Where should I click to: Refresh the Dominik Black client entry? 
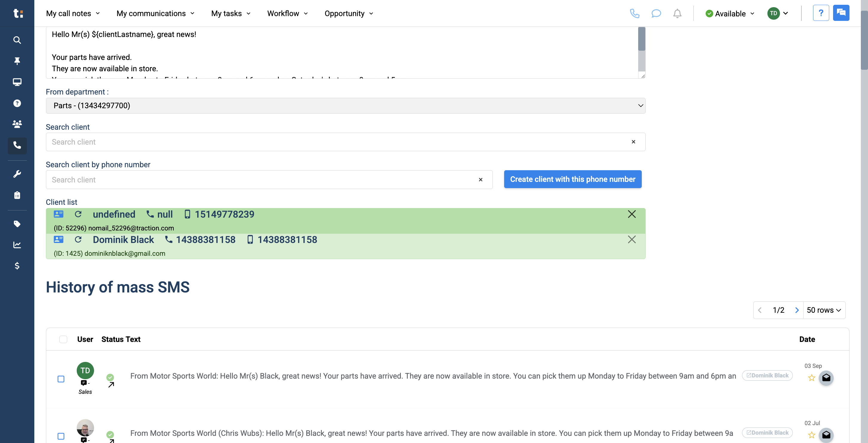(78, 239)
